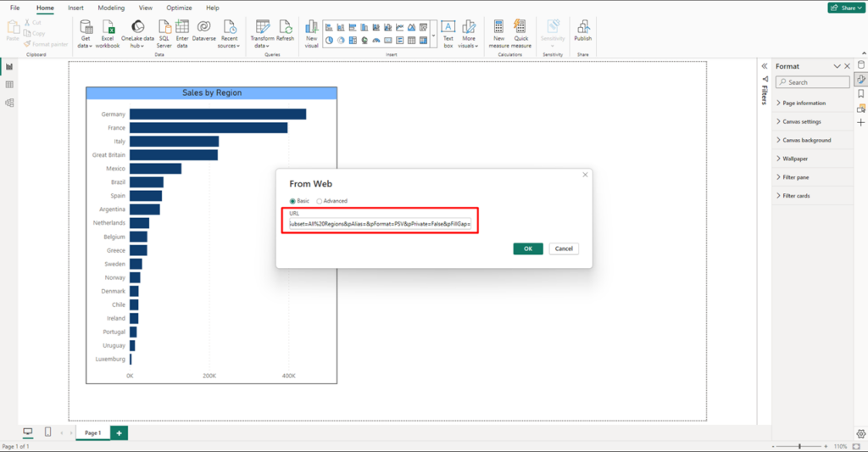
Task: Expand Wallpaper section
Action: 813,159
